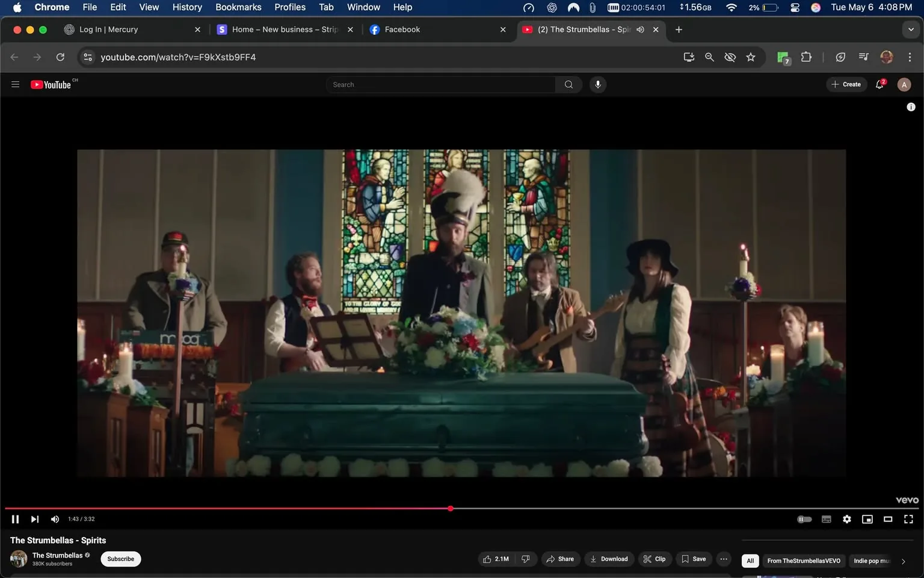Share the video
The image size is (924, 578).
pos(560,559)
